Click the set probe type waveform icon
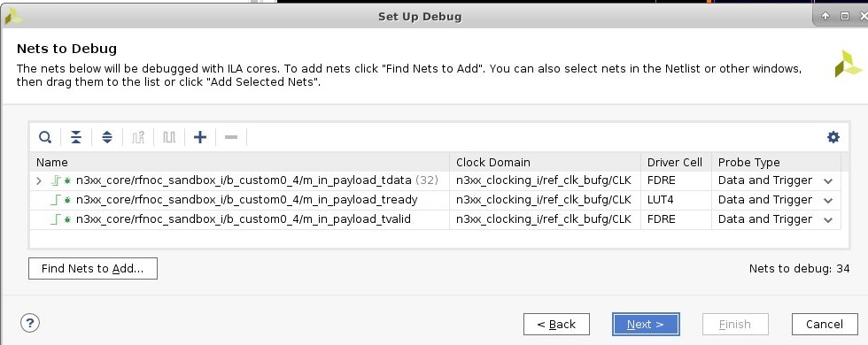 pos(169,137)
